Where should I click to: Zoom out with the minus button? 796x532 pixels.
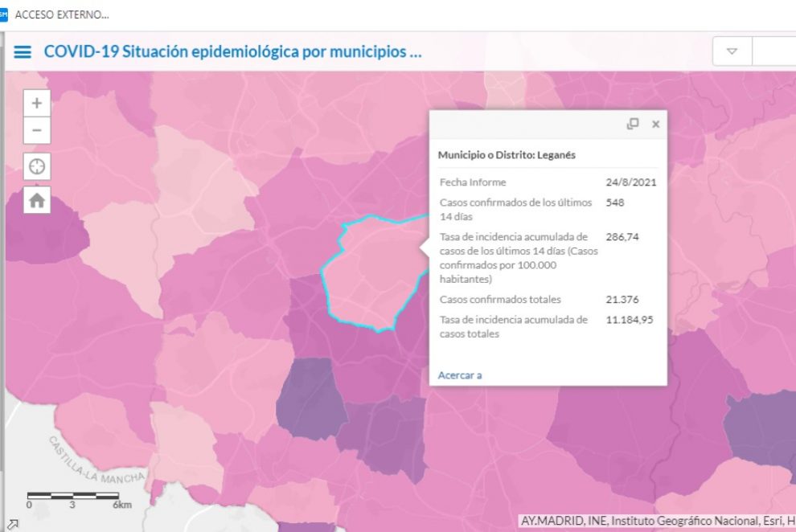point(37,130)
